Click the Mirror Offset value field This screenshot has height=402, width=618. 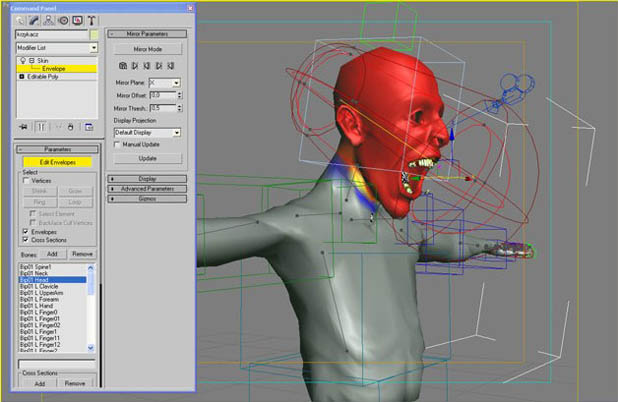coord(163,95)
